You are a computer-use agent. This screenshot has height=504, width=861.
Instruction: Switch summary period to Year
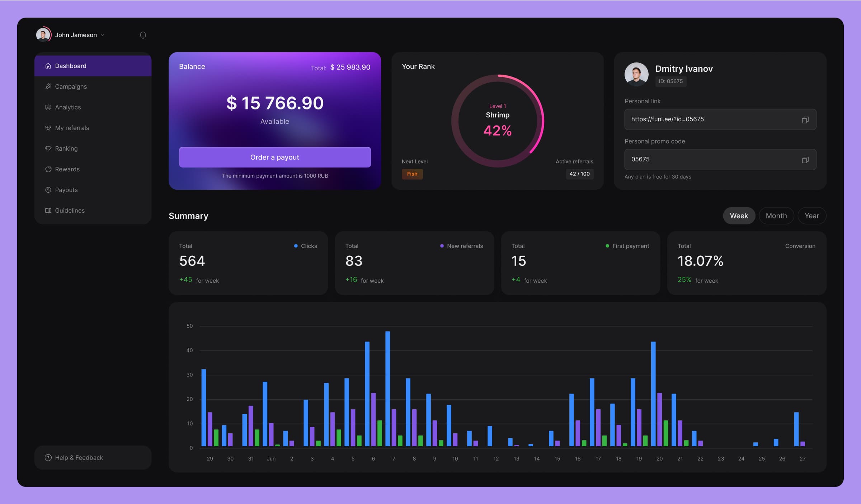811,216
